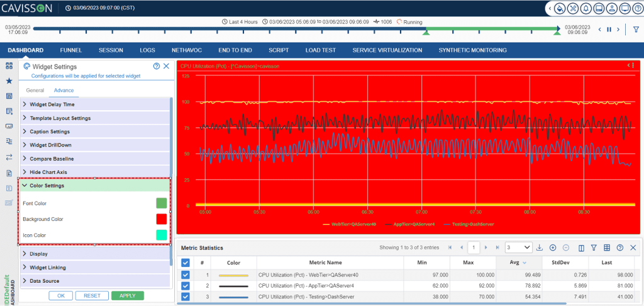Uncheck the AppTier>QAServer4 row checkbox

(x=186, y=286)
